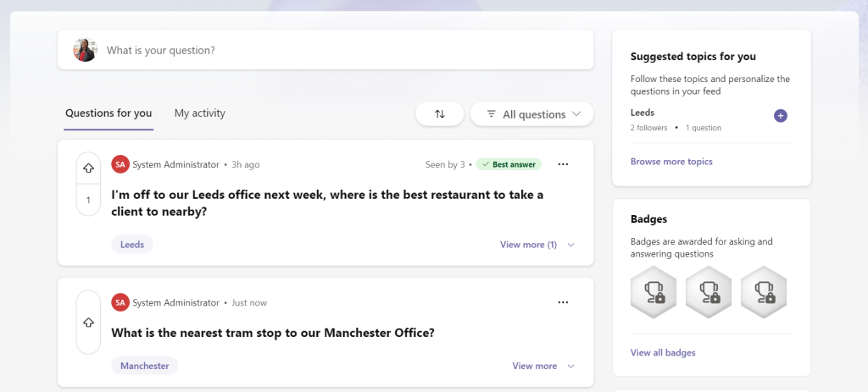Upvote the Manchester tram stop question
The image size is (868, 392).
pos(88,323)
